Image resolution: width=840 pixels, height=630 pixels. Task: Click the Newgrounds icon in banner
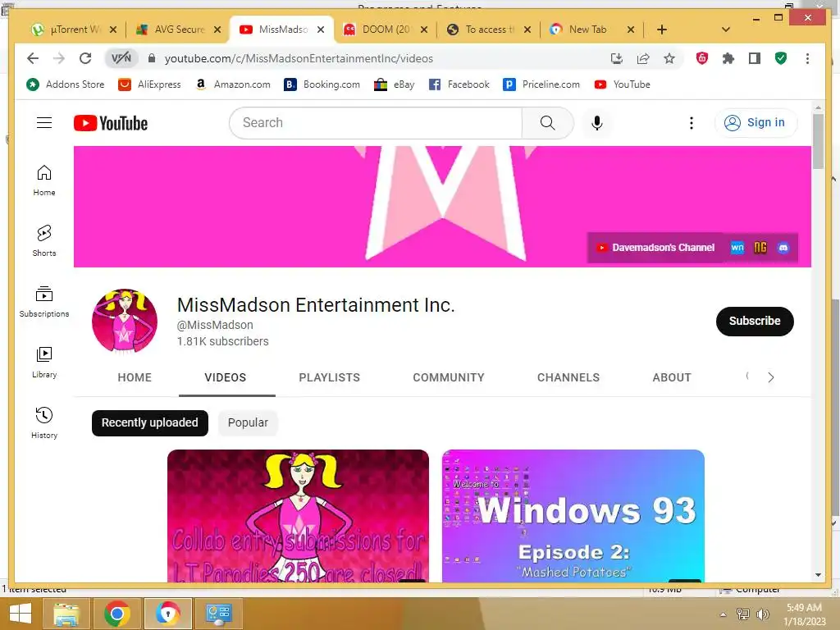[x=760, y=248]
